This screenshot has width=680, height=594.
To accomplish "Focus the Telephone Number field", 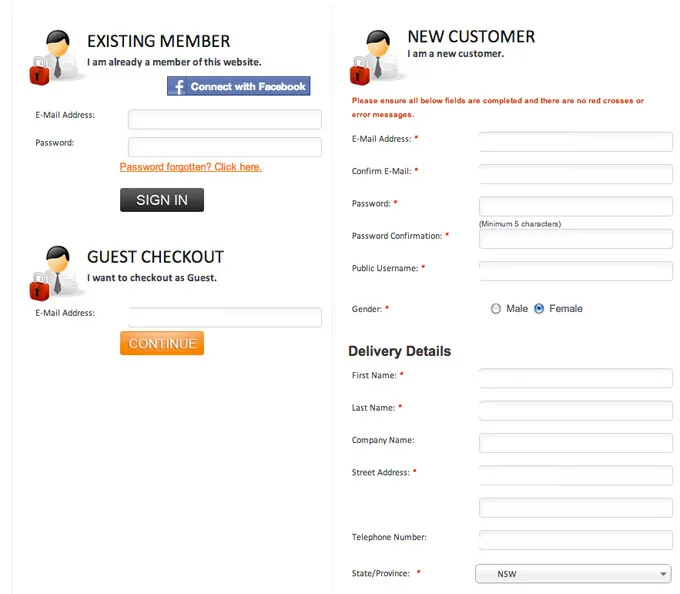I will point(575,540).
